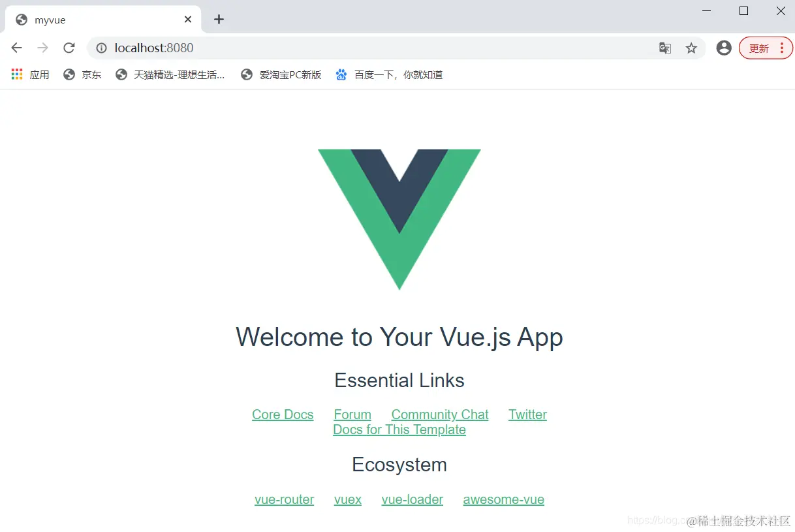795x532 pixels.
Task: Open the 爱淘宝PC新版 bookmark
Action: (281, 74)
